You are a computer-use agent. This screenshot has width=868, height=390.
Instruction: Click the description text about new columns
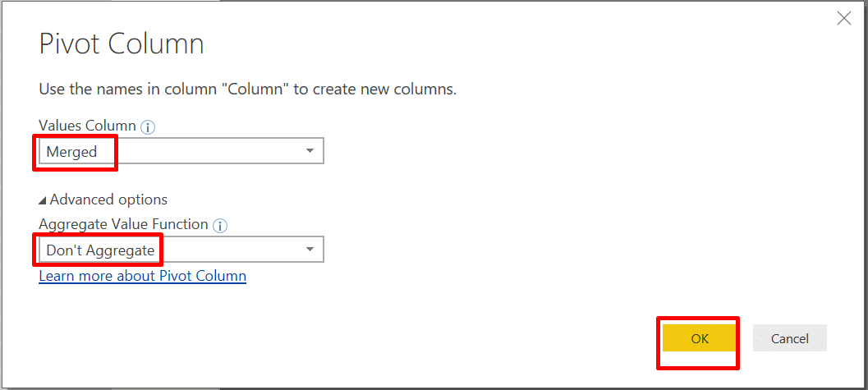pyautogui.click(x=247, y=89)
